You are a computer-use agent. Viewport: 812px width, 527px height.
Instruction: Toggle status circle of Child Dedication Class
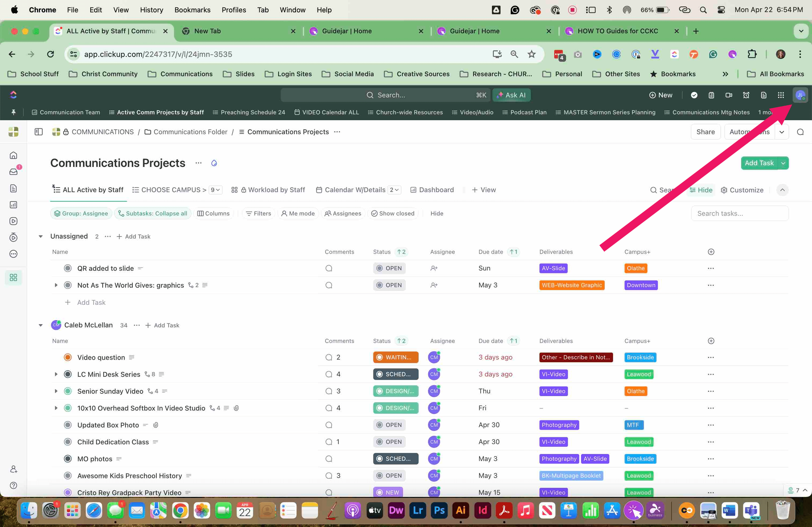click(68, 442)
